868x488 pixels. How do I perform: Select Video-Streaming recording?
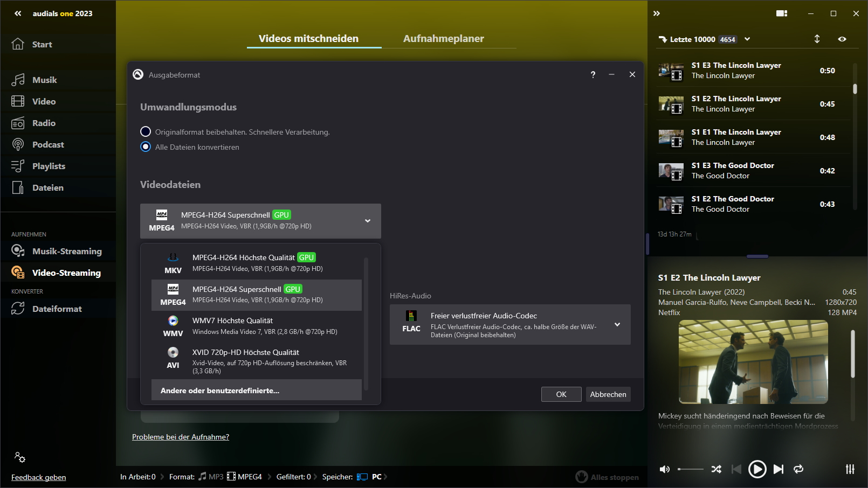click(x=58, y=273)
